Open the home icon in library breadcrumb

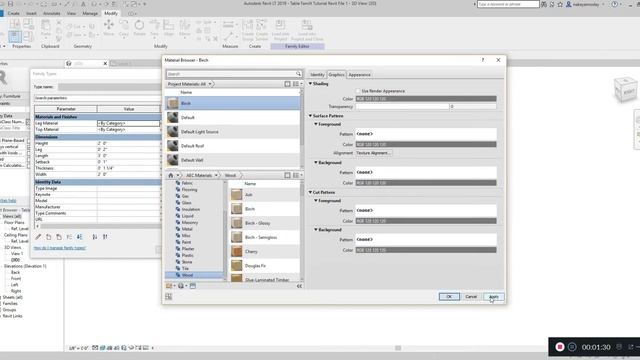coord(171,175)
